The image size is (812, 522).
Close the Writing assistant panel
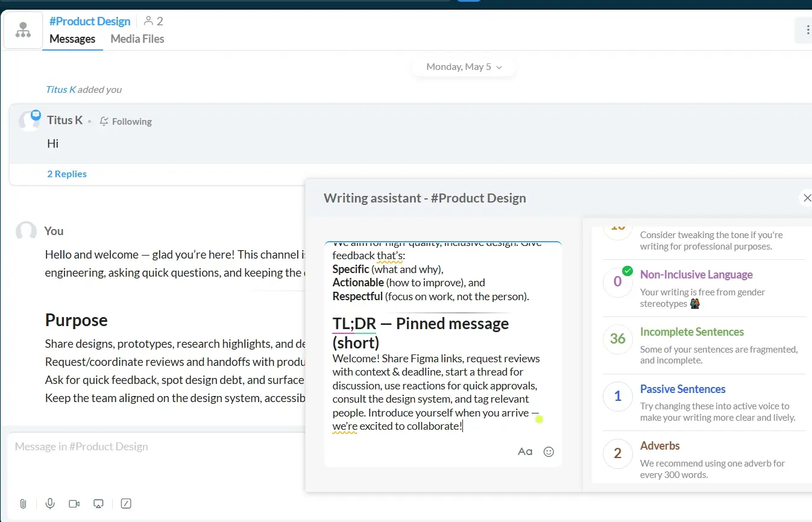(806, 198)
